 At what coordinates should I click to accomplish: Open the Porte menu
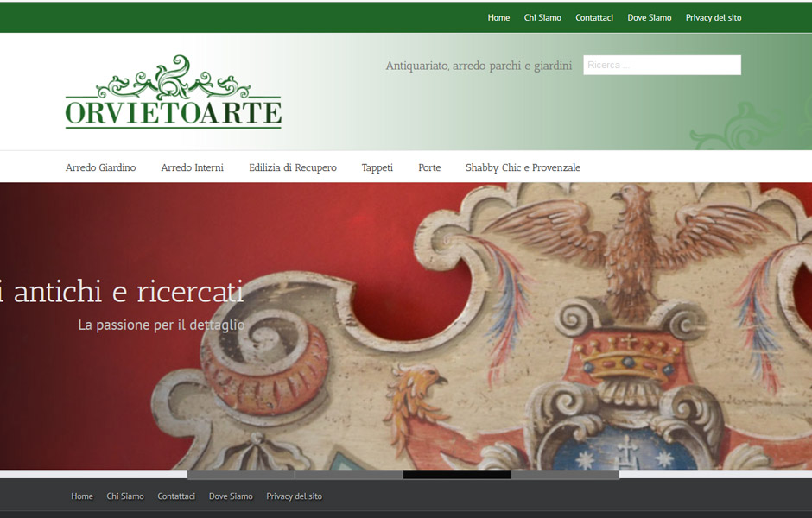point(429,167)
